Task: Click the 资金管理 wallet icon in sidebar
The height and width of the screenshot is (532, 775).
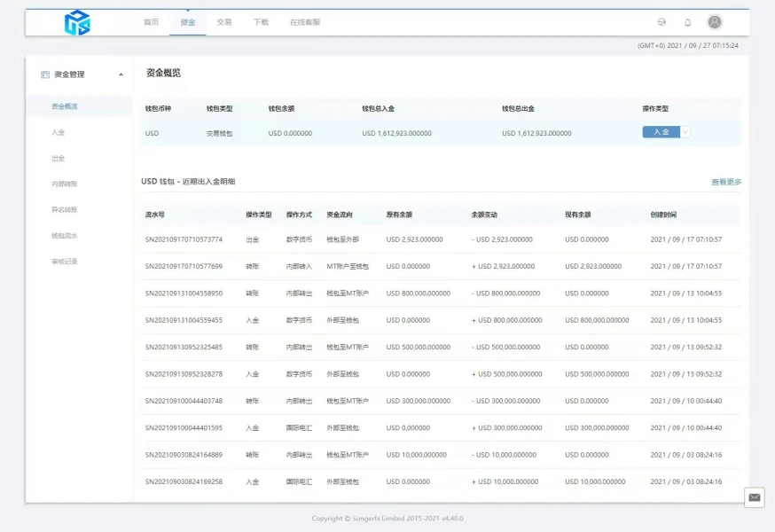Action: (45, 74)
